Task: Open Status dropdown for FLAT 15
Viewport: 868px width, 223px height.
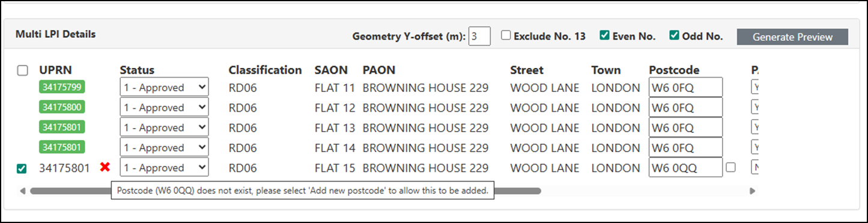Action: tap(164, 168)
